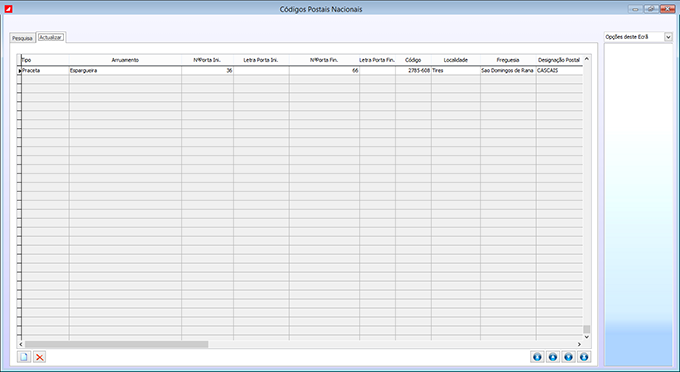This screenshot has width=680, height=372.
Task: Switch to the Pesquisa tab
Action: pos(22,38)
